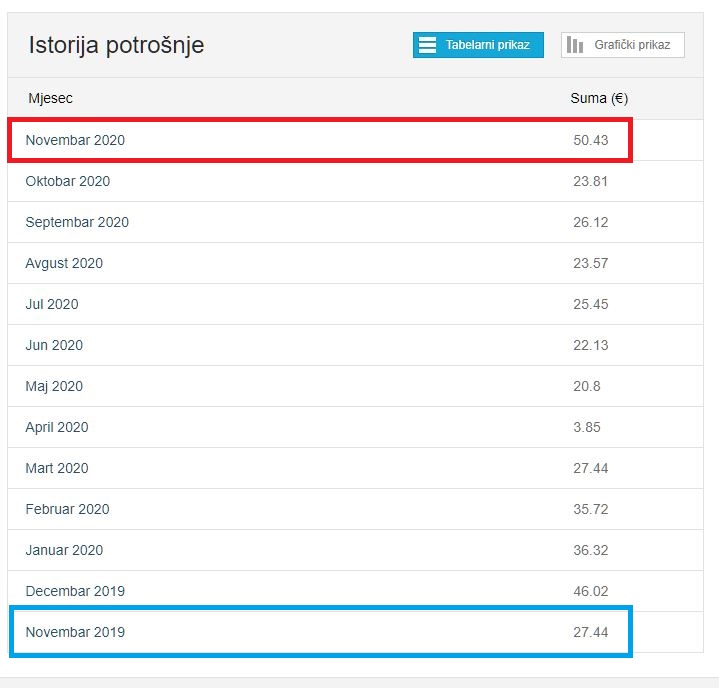Select the April 2020 row
Screen dimensions: 719x688
(x=355, y=427)
